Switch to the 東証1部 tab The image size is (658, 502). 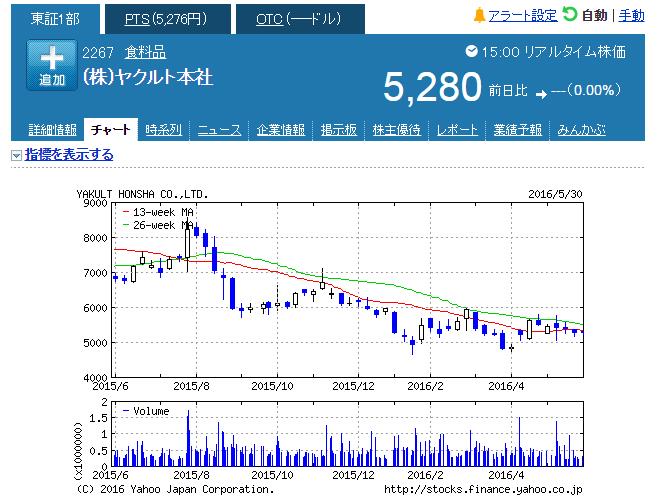click(55, 19)
